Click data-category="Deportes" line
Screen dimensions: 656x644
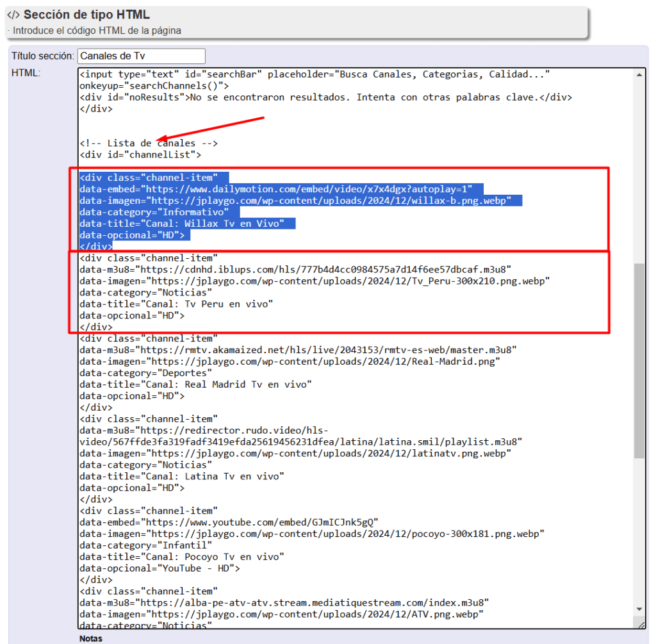tap(145, 373)
